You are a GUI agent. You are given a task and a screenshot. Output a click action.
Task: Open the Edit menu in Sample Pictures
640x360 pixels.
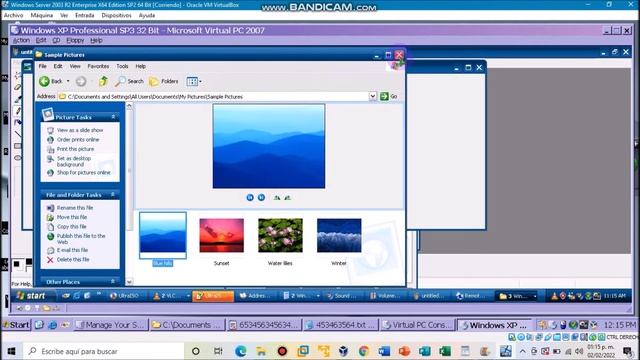[58, 66]
